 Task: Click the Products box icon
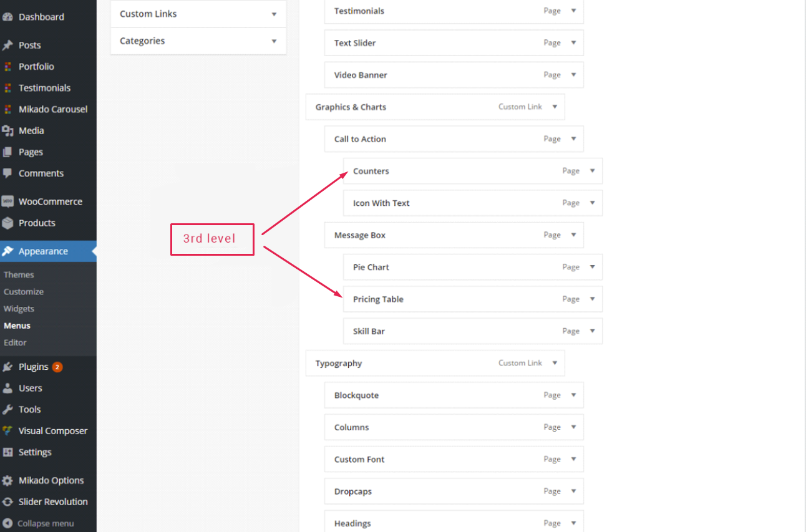pyautogui.click(x=8, y=223)
